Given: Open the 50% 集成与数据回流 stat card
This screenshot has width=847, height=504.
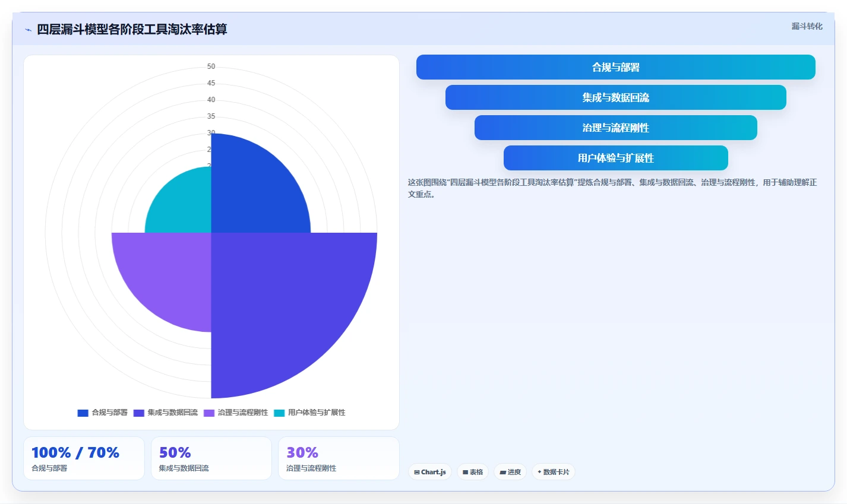Looking at the screenshot, I should pyautogui.click(x=211, y=458).
